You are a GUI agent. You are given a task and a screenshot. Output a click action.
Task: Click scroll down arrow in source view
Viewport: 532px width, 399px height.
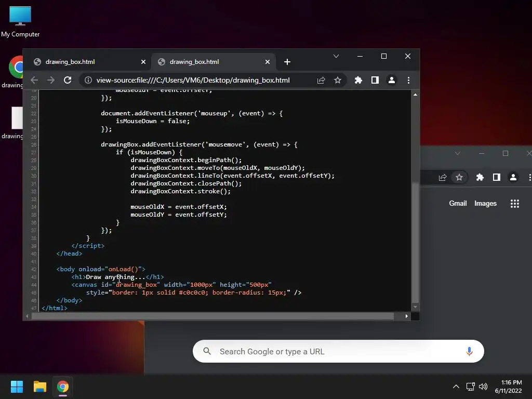415,307
